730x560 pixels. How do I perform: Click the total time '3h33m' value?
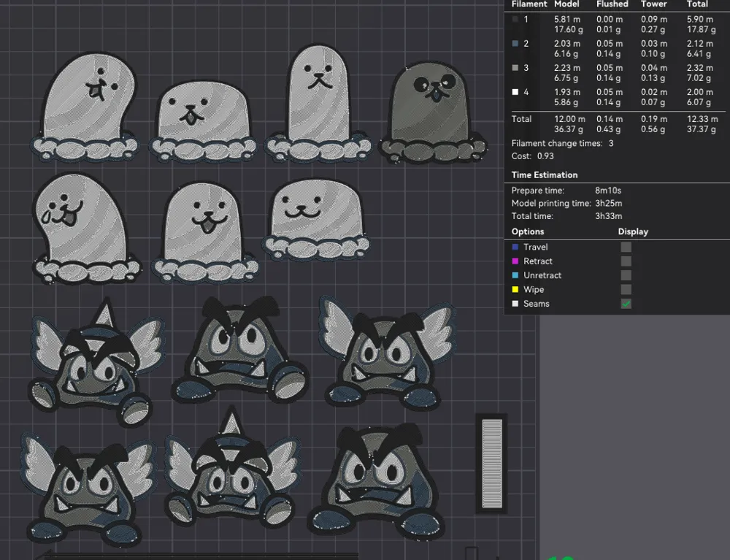(x=609, y=216)
